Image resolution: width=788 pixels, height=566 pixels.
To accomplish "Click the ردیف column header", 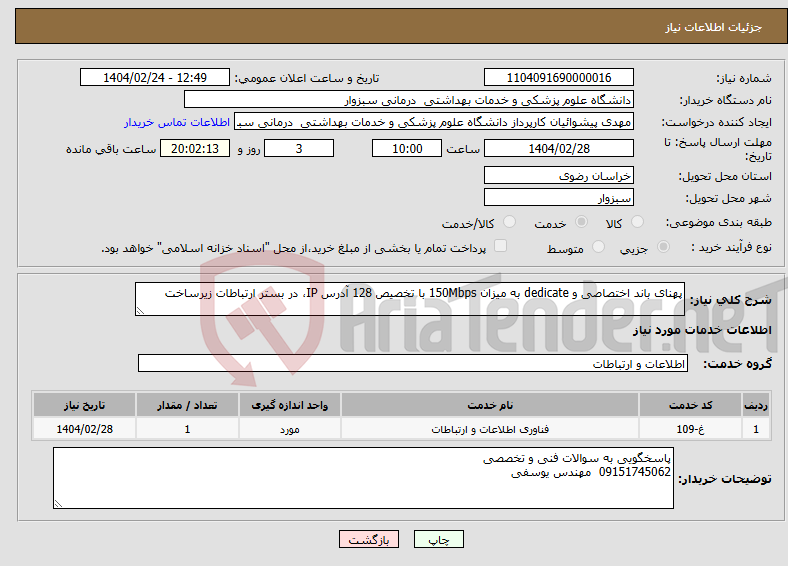I will (x=756, y=405).
